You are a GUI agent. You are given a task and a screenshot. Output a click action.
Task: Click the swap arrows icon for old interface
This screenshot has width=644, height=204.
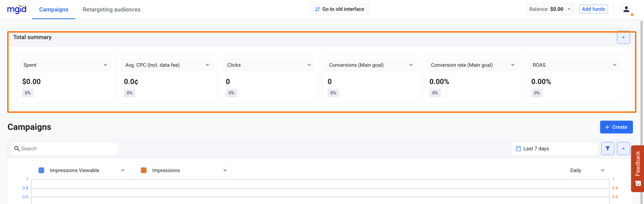(317, 9)
